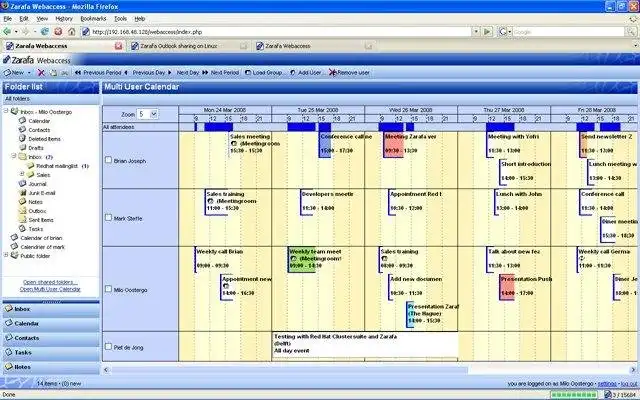Open the New button dropdown arrow
Viewport: 640px width, 400px height.
pyautogui.click(x=29, y=73)
